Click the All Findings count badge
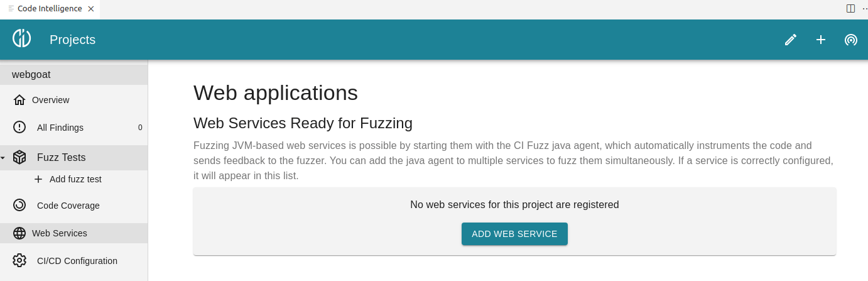 coord(140,128)
